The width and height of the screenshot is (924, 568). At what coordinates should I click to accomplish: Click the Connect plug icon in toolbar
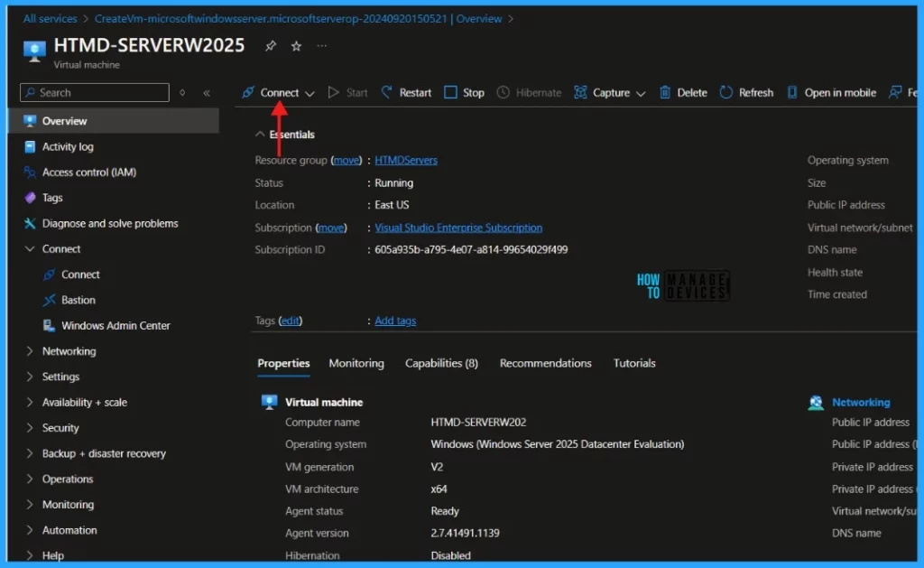[x=248, y=92]
